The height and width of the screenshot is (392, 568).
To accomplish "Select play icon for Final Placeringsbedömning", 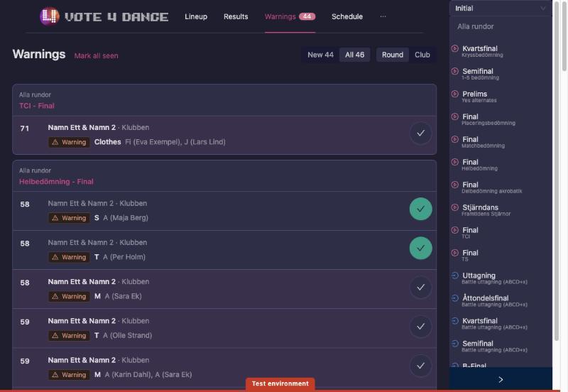I will coord(455,116).
